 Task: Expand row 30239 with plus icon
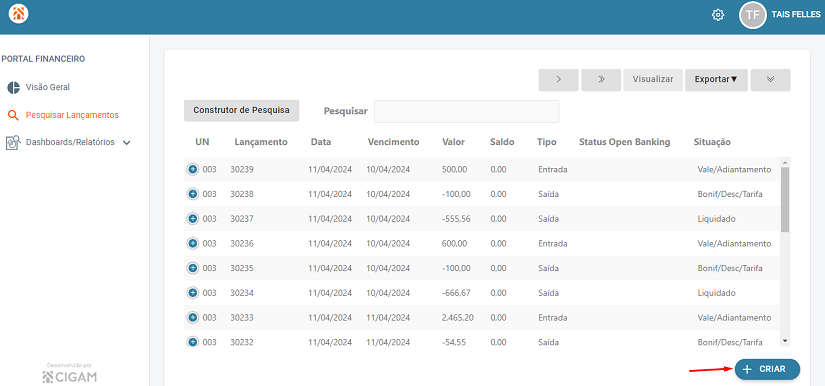[x=193, y=169]
